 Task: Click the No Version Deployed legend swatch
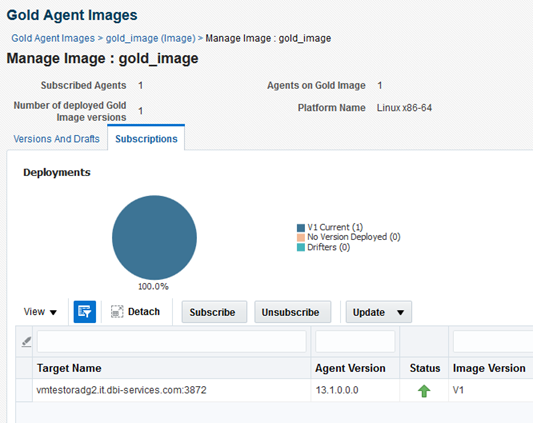[300, 237]
